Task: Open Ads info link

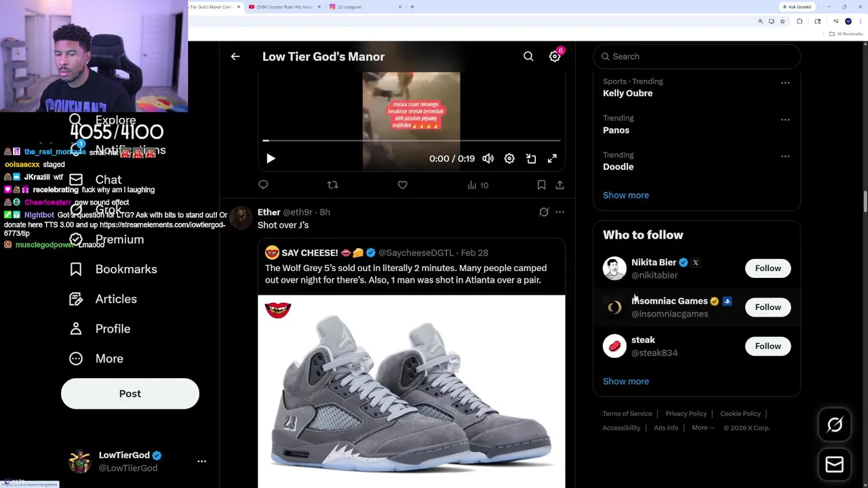Action: [666, 428]
